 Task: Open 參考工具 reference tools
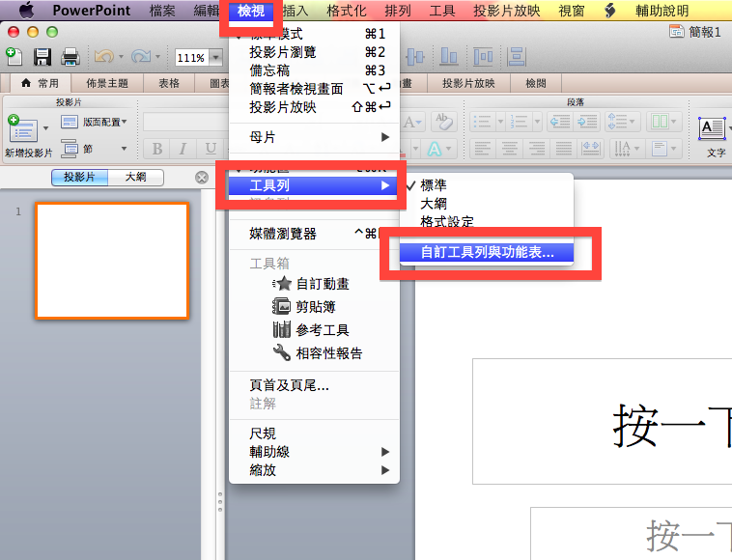pyautogui.click(x=314, y=330)
